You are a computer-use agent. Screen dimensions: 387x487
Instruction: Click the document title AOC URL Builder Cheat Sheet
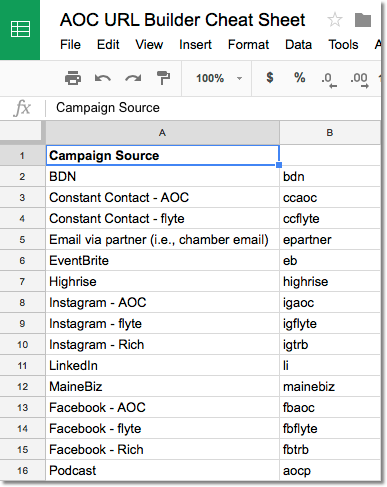tap(182, 20)
